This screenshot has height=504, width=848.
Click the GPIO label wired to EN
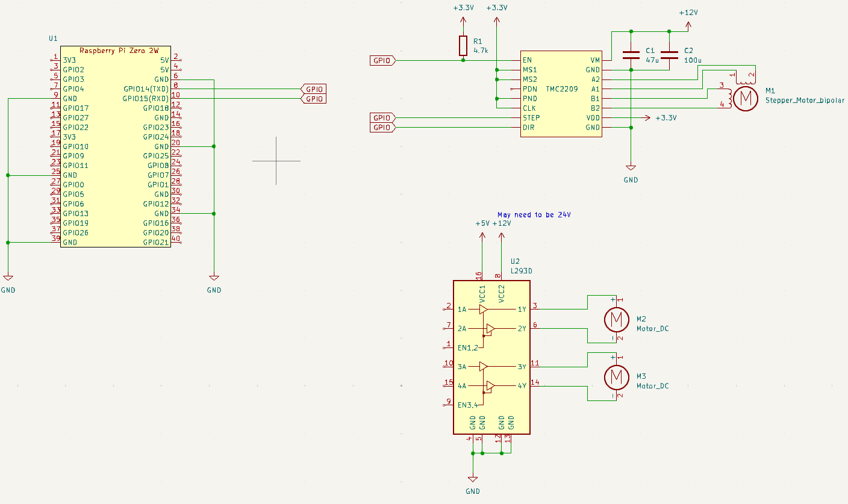[x=382, y=60]
